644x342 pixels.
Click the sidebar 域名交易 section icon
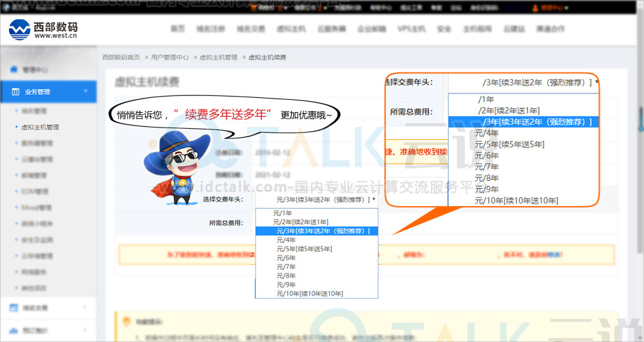coord(14,307)
